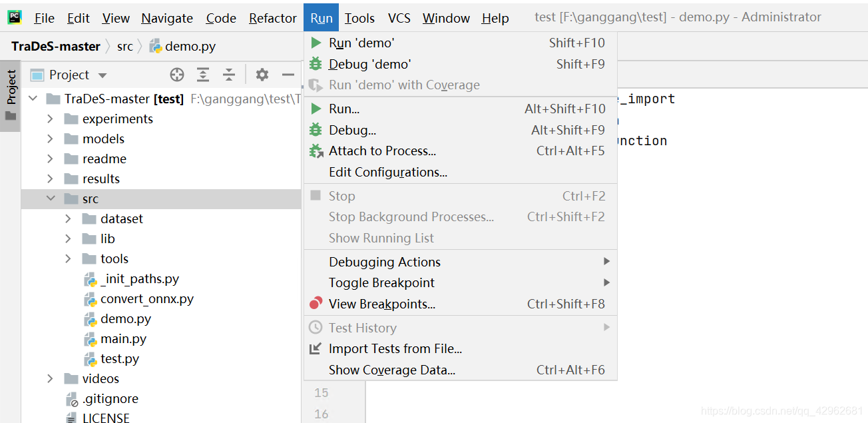Select _init_paths.py in project tree
868x423 pixels.
coord(140,279)
